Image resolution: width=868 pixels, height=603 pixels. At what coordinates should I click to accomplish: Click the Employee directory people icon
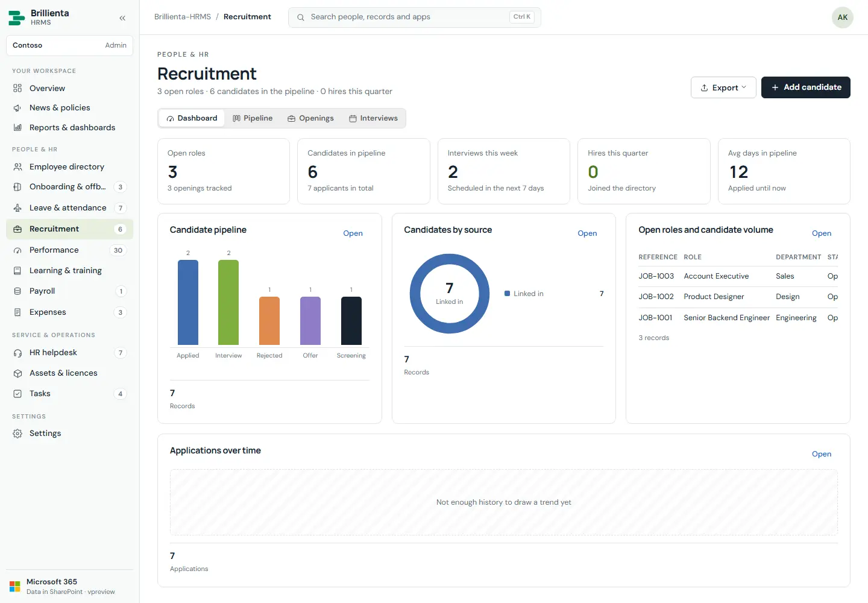tap(17, 167)
